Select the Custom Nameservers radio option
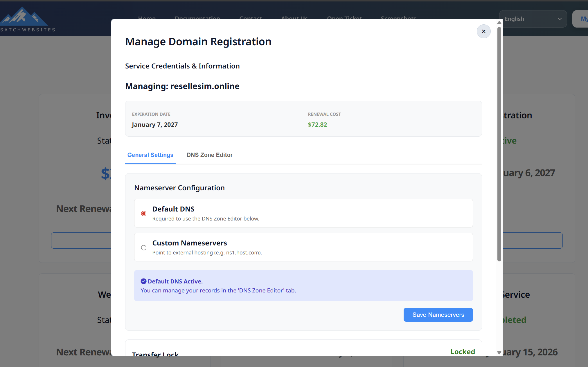This screenshot has height=367, width=588. (x=144, y=247)
